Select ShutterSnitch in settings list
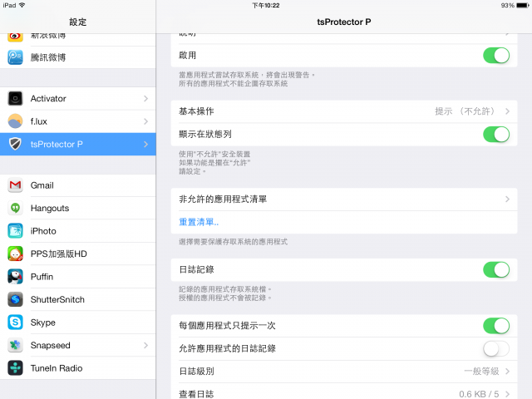The image size is (532, 399). 78,299
